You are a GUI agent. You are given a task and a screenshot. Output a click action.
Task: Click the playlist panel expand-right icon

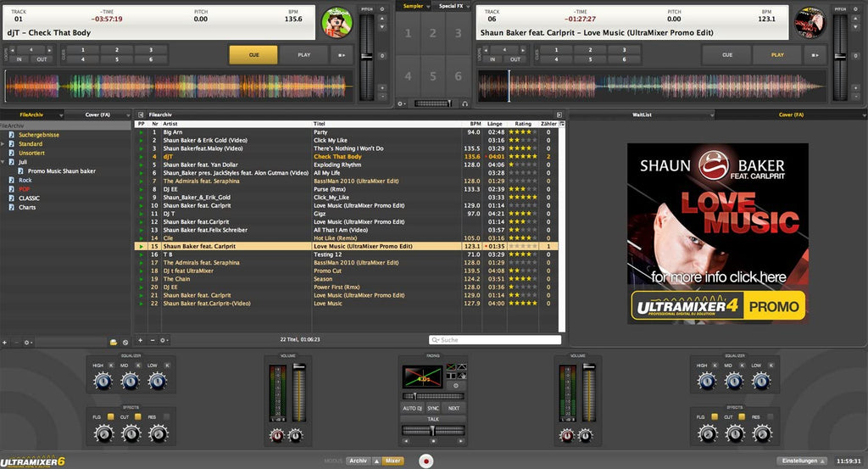(559, 114)
